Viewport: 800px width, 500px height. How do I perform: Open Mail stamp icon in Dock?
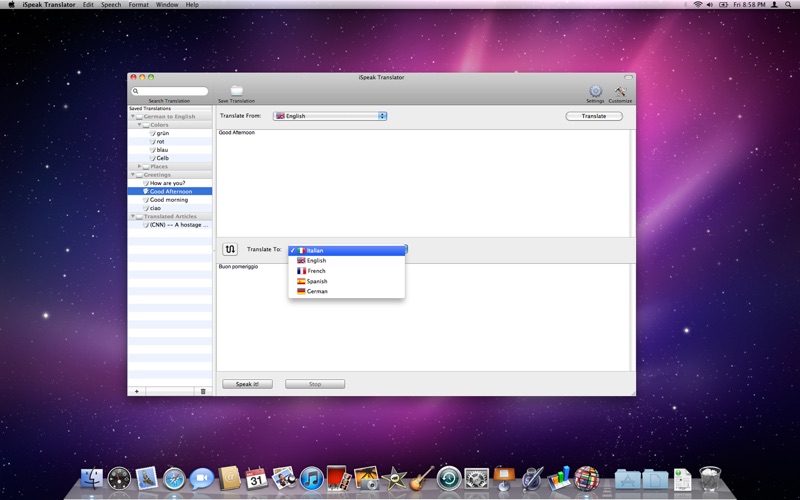[147, 479]
